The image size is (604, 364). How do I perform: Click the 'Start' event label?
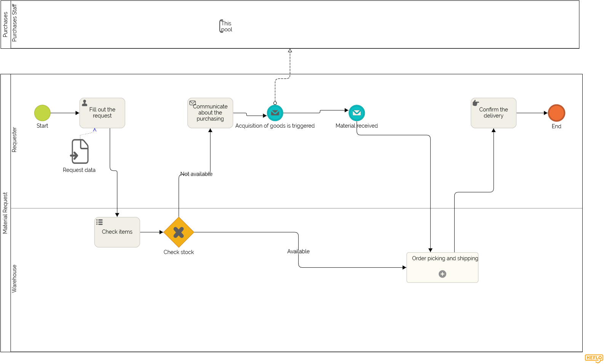[x=42, y=126]
